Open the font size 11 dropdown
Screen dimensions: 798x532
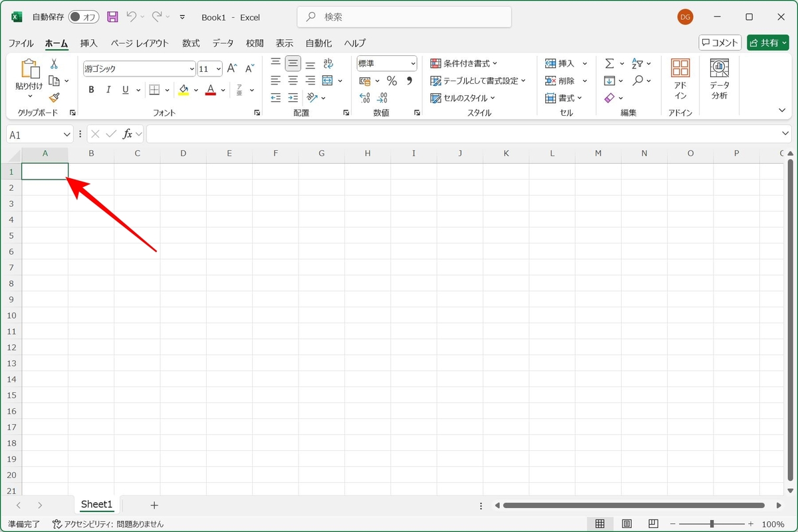click(x=219, y=69)
